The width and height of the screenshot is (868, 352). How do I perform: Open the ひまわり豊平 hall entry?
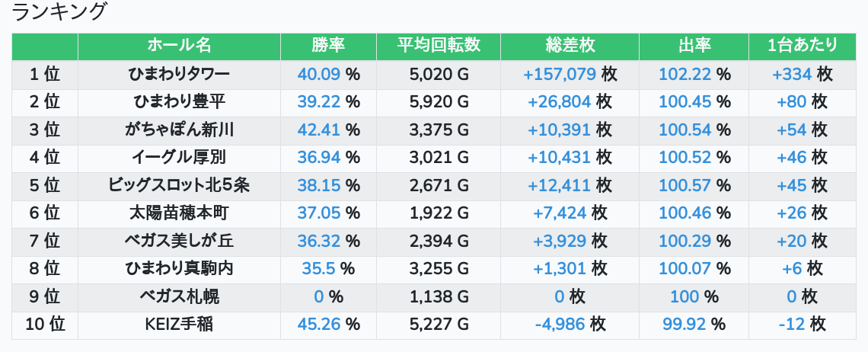pyautogui.click(x=179, y=102)
